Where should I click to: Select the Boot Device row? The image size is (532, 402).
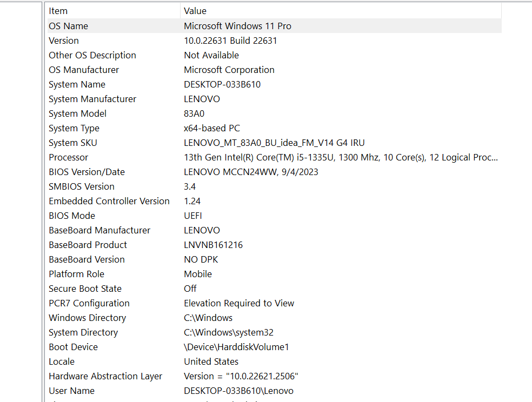coord(73,347)
